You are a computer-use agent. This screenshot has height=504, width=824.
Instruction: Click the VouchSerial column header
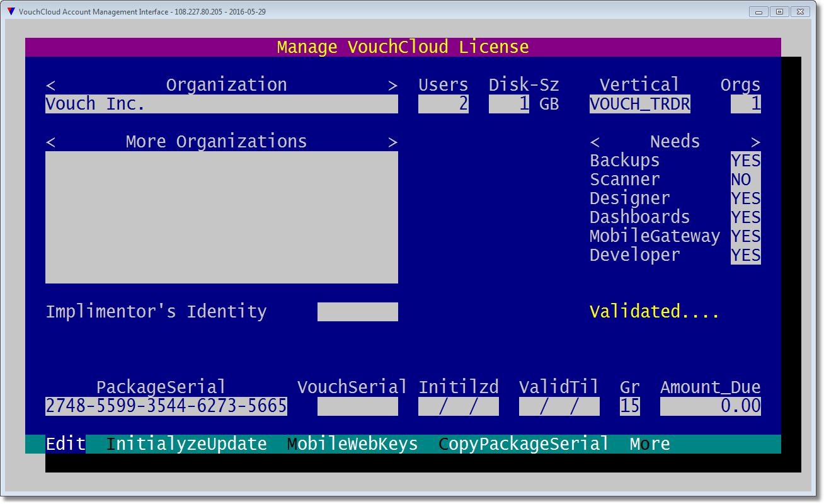352,387
